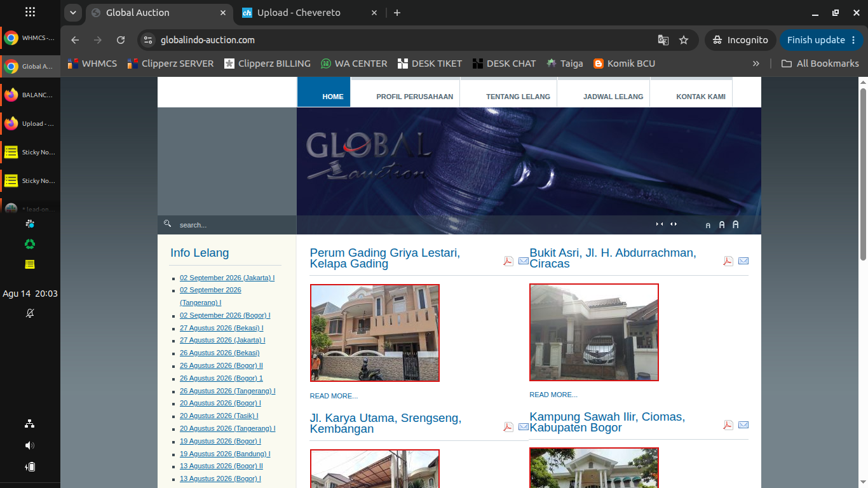Click the Bukit Asri house photo
The image size is (868, 488).
point(594,332)
